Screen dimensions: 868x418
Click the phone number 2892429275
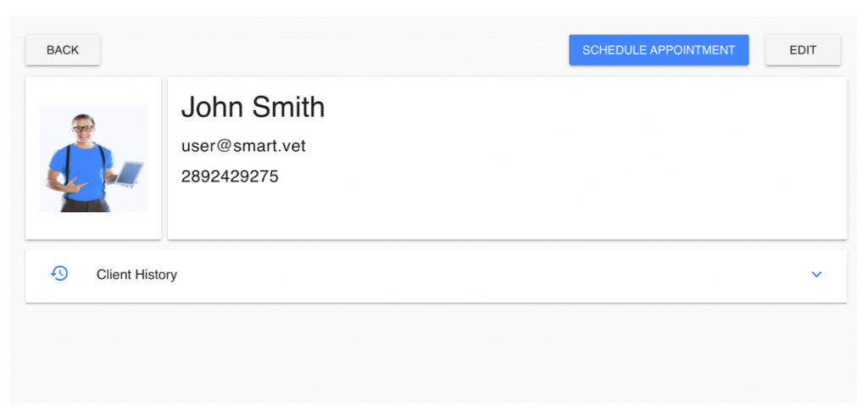[x=230, y=176]
